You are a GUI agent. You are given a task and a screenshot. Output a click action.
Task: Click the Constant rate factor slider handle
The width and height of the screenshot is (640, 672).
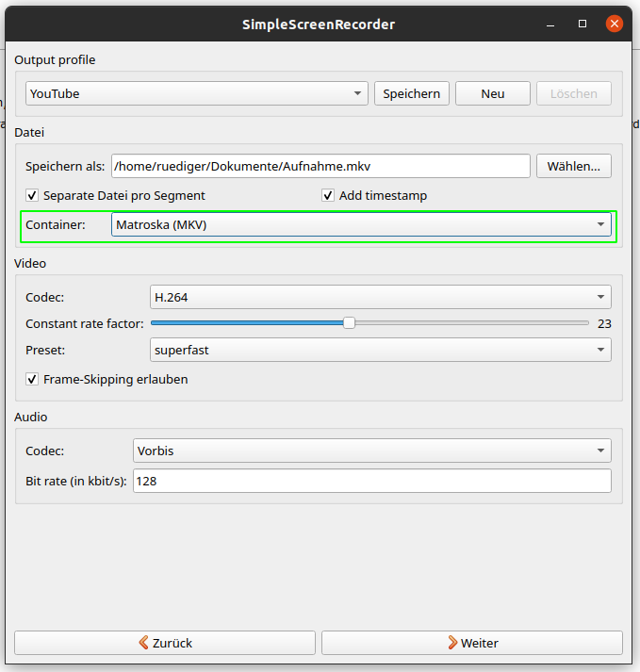coord(350,323)
